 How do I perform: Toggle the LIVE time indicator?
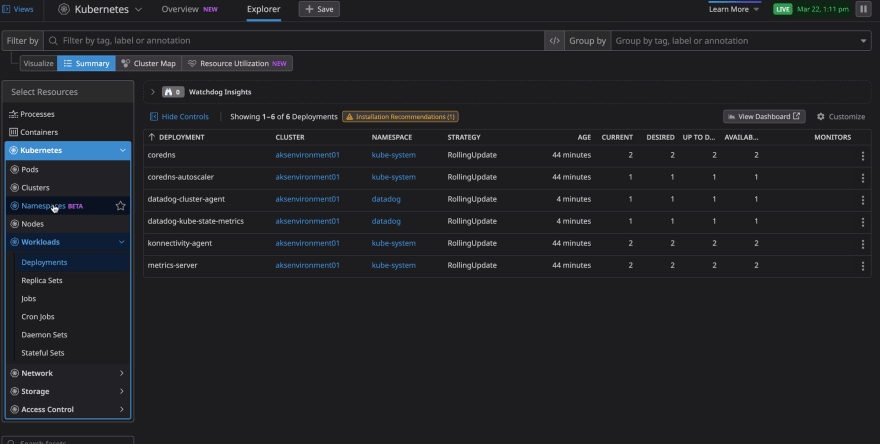(782, 10)
